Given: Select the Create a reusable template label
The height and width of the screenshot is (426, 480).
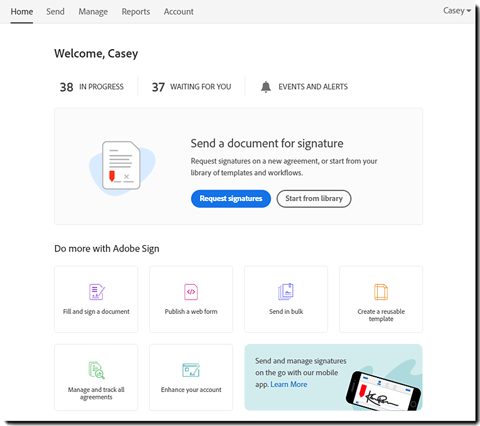Looking at the screenshot, I should click(381, 315).
